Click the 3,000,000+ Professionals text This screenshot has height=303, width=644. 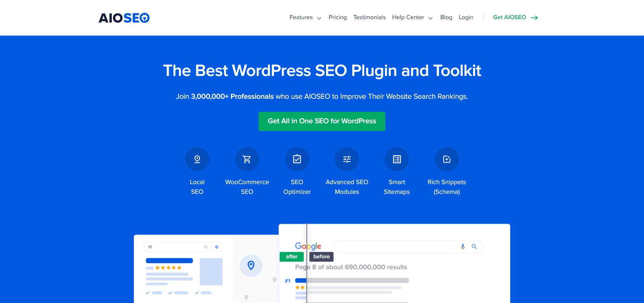coord(232,97)
